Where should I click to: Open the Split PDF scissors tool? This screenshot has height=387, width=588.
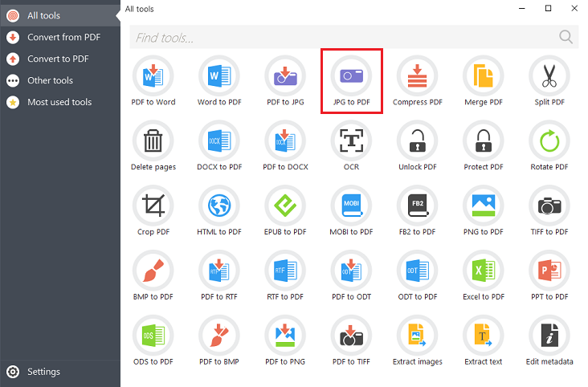549,81
